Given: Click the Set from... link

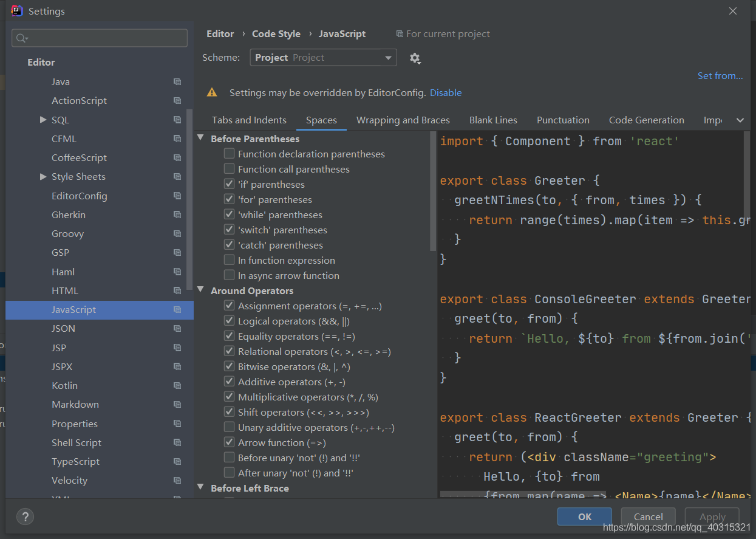Looking at the screenshot, I should (720, 76).
